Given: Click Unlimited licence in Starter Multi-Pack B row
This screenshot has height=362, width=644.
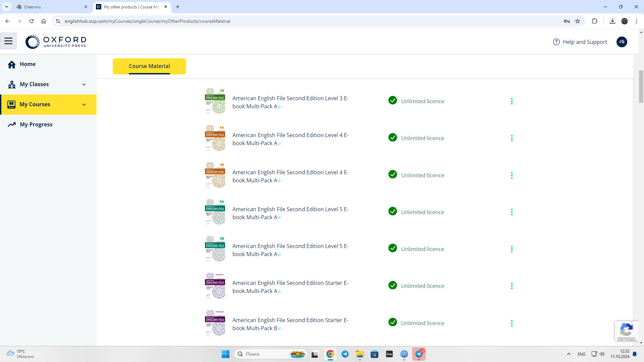Looking at the screenshot, I should 422,323.
